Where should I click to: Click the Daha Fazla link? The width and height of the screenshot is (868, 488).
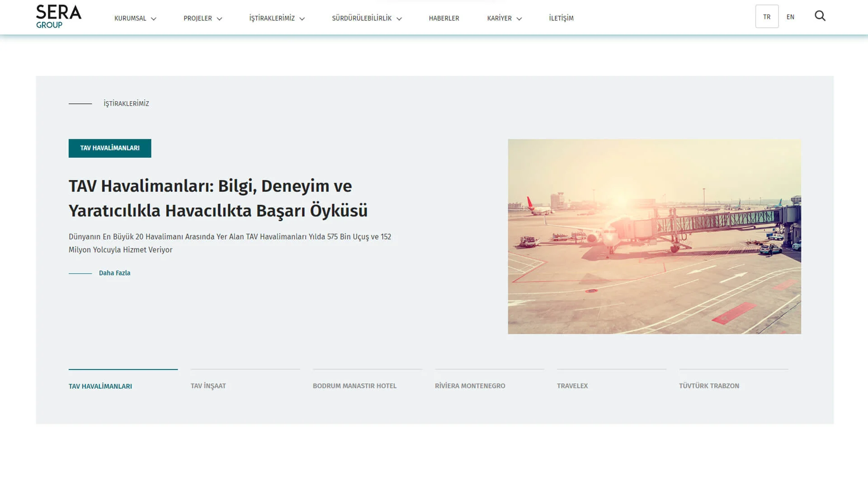tap(114, 273)
